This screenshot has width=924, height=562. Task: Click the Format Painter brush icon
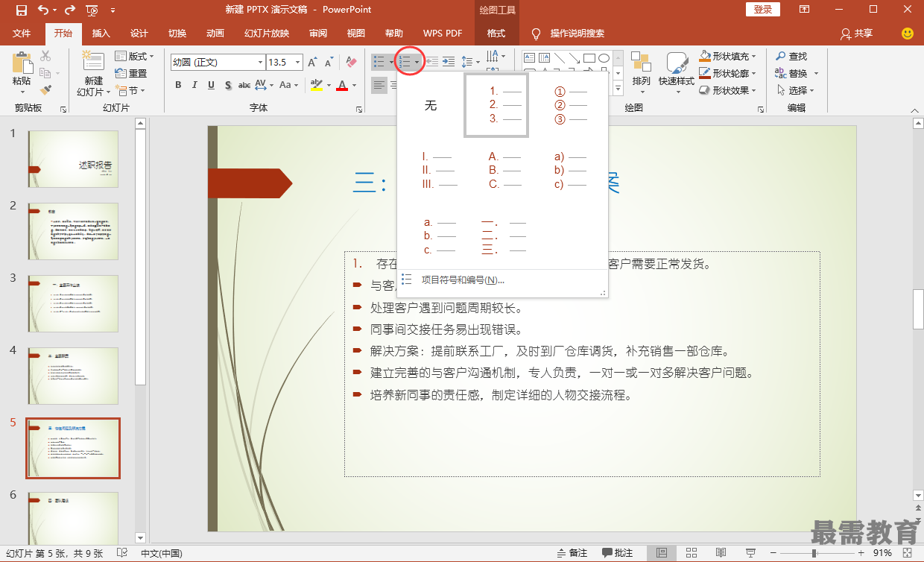click(x=45, y=90)
